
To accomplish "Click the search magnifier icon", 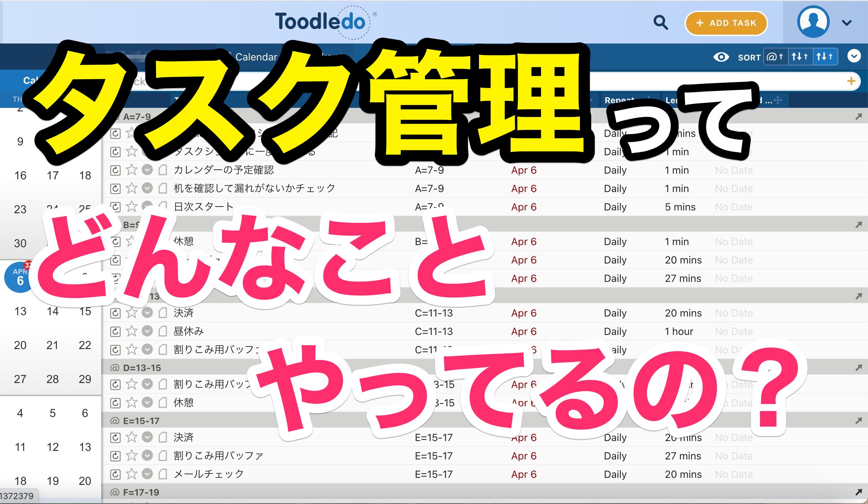I will 660,23.
